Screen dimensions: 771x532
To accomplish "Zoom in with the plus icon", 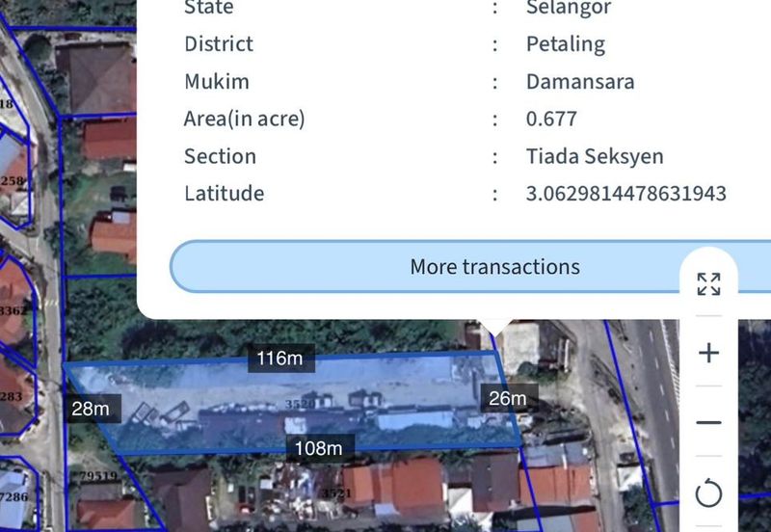I will click(x=708, y=353).
